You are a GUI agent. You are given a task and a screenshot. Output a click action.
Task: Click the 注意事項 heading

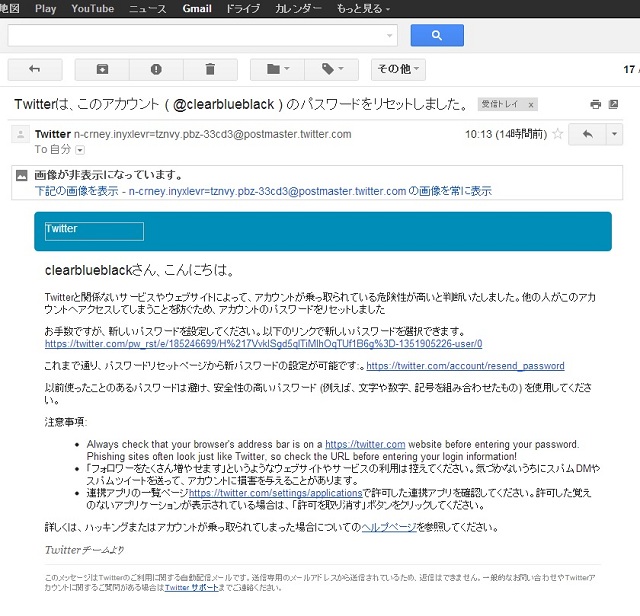click(66, 422)
